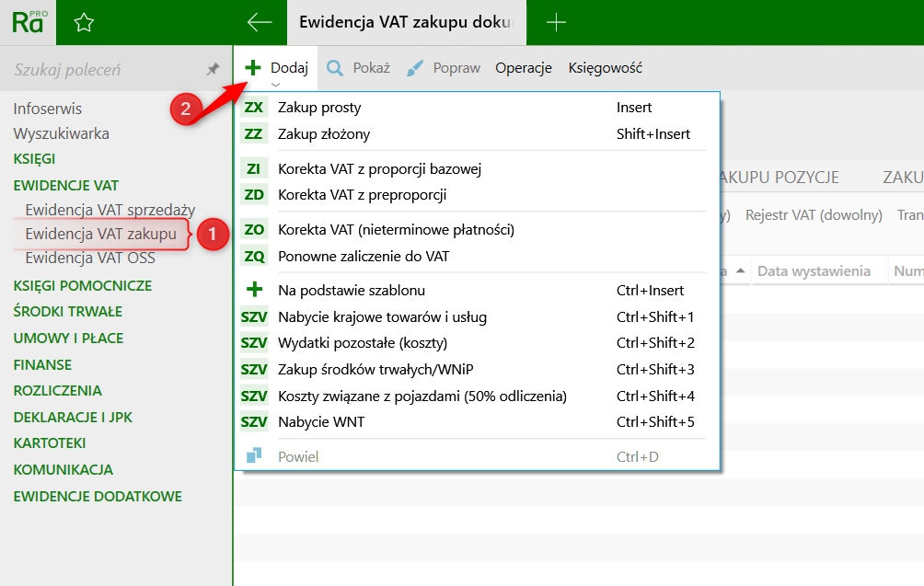The image size is (924, 586).
Task: Click the green plus template icon
Action: [254, 291]
